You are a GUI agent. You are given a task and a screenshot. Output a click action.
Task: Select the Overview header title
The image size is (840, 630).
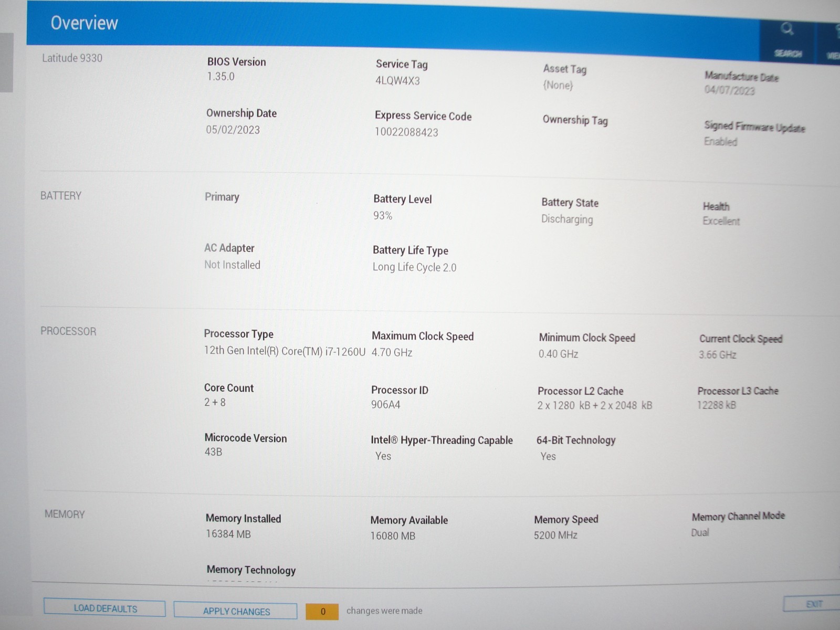point(84,23)
